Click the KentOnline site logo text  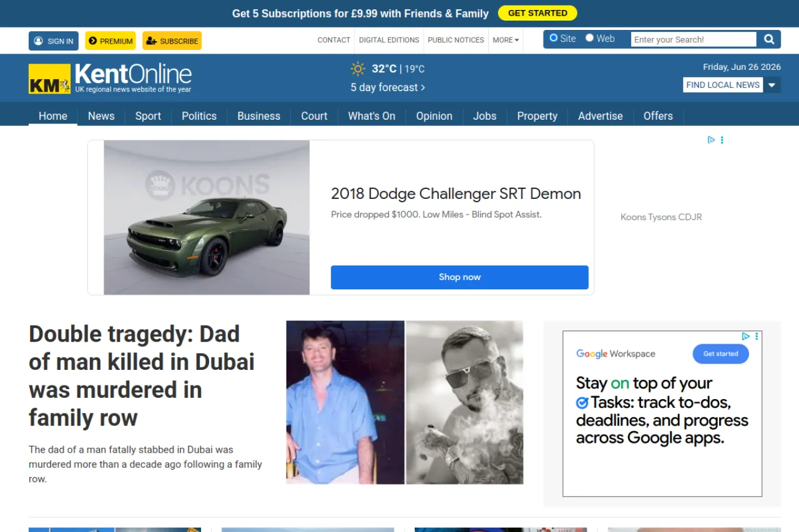133,74
